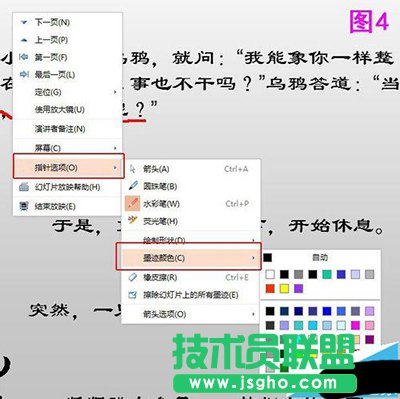Pick the red ink color swatch

[x=270, y=288]
